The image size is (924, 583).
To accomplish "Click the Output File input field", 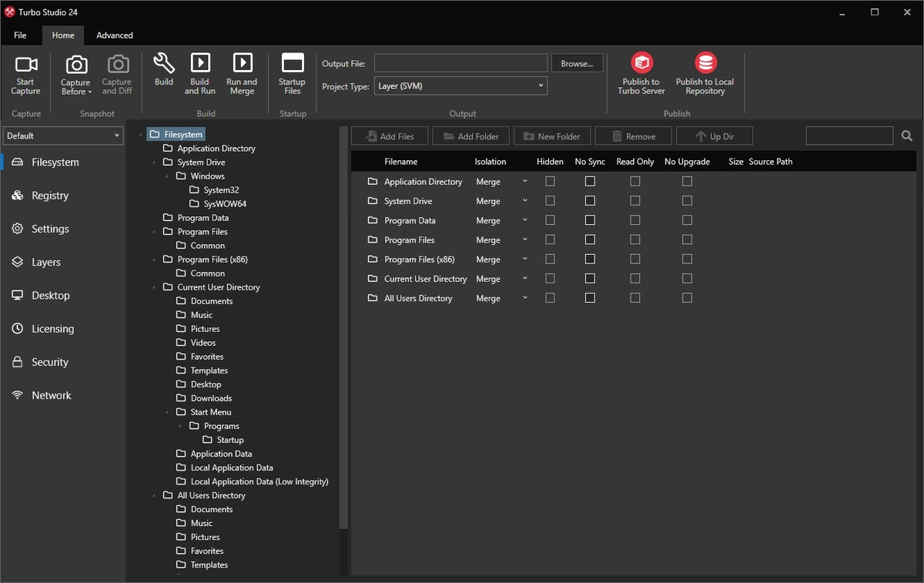I will click(x=460, y=63).
